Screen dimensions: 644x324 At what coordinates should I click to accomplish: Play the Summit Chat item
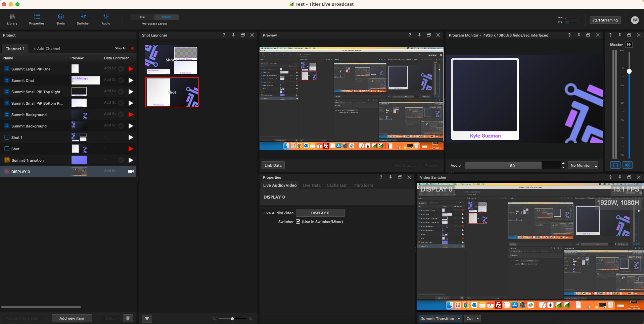coord(131,80)
